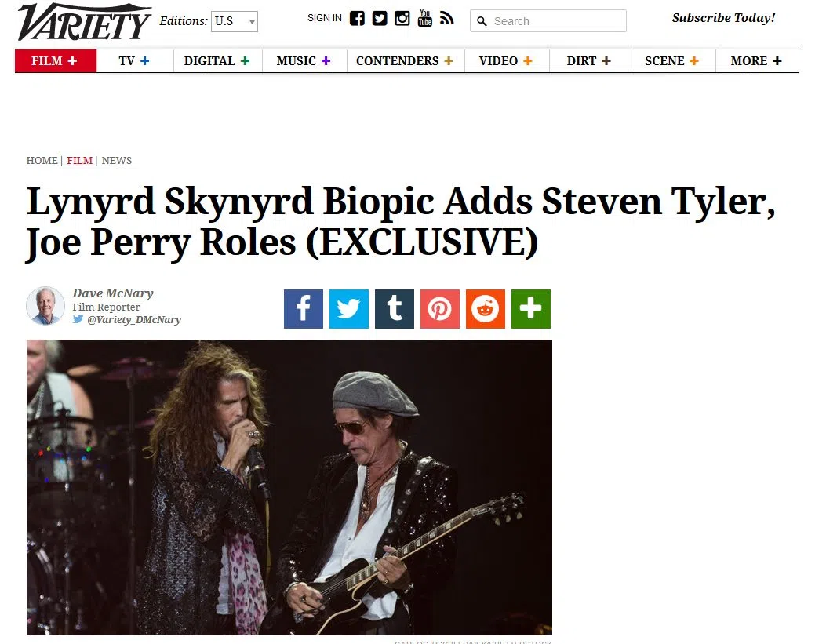The height and width of the screenshot is (644, 826).
Task: Expand the TV menu plus
Action: tap(145, 61)
